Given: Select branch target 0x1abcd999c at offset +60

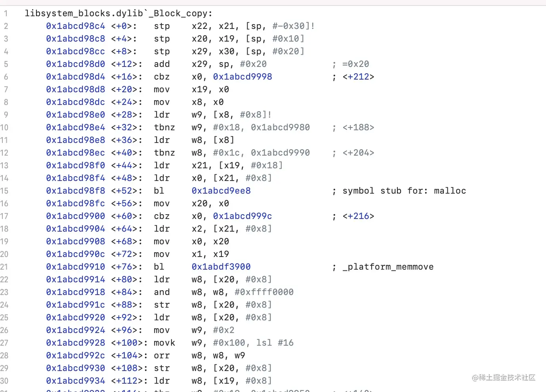Looking at the screenshot, I should tap(242, 216).
